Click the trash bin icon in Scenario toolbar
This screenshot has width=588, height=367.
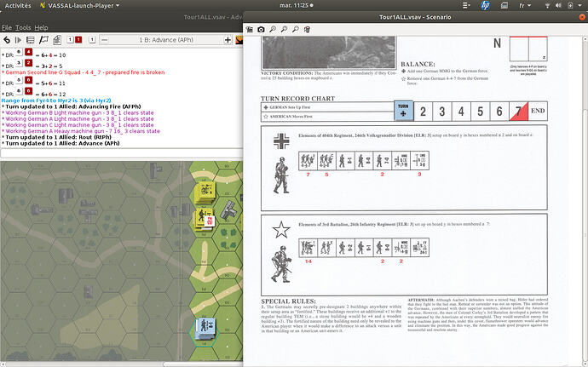click(307, 29)
